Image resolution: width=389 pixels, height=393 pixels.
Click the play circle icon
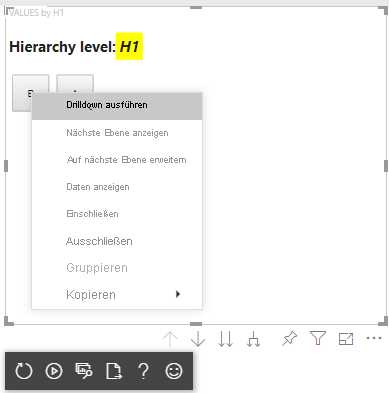pyautogui.click(x=54, y=371)
